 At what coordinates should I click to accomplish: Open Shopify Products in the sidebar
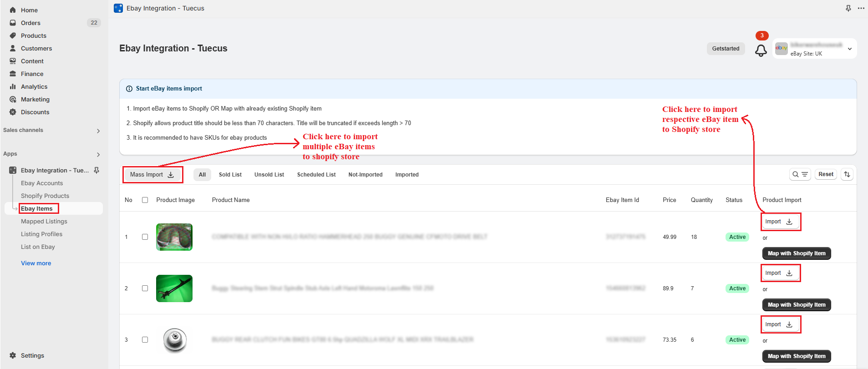pos(45,196)
